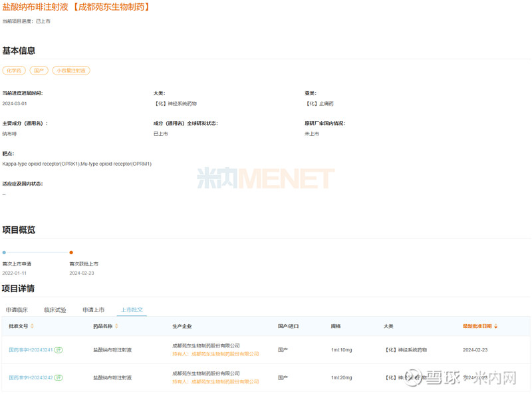The image size is (532, 394).
Task: Click the 国产/进口 column header
Action: (288, 326)
